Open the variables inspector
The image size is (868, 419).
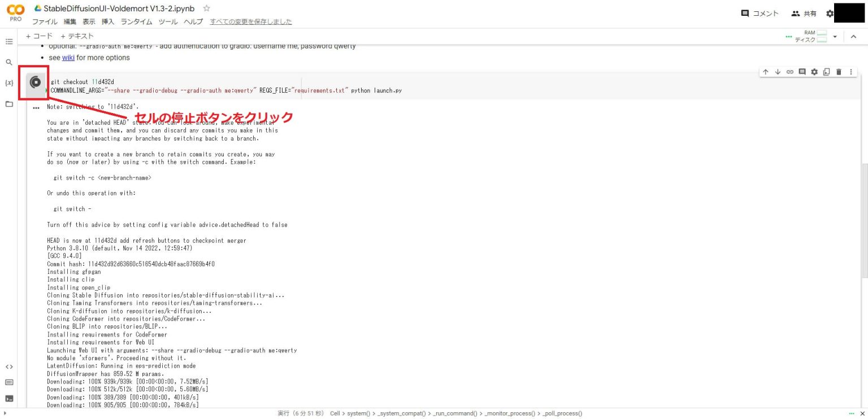point(9,82)
